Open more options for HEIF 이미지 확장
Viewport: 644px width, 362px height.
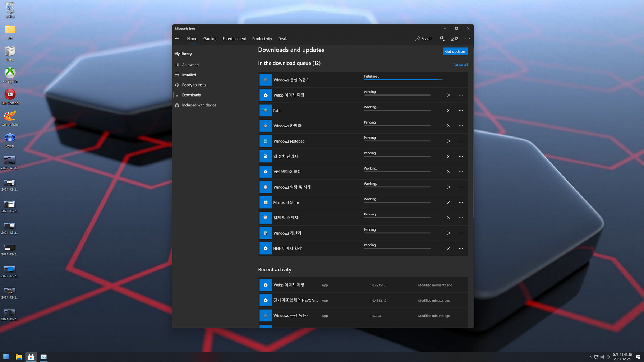click(461, 249)
